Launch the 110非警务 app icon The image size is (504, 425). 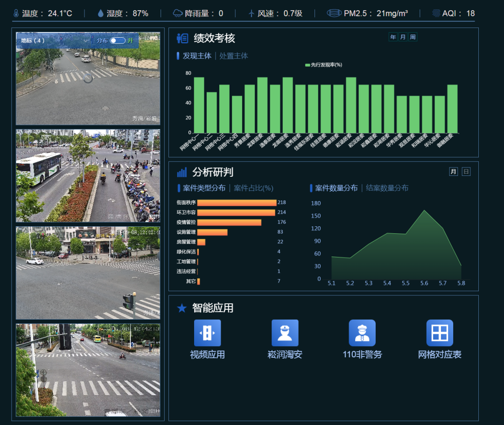coord(362,333)
